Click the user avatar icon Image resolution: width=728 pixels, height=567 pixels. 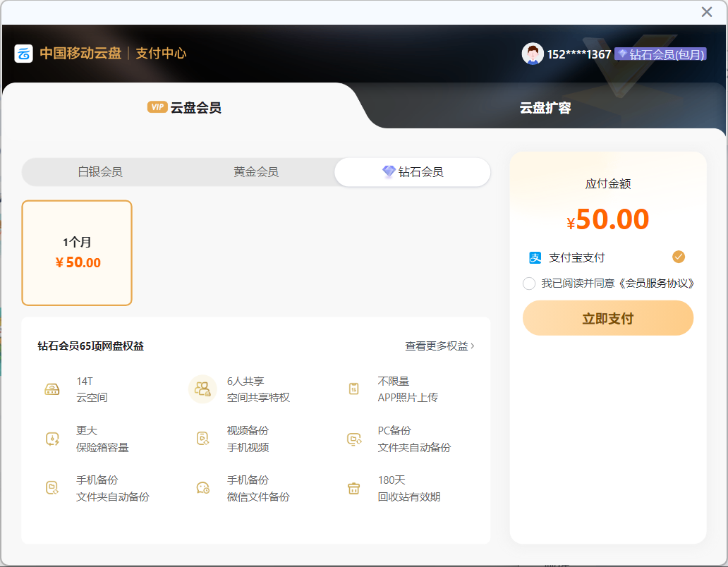(x=533, y=54)
